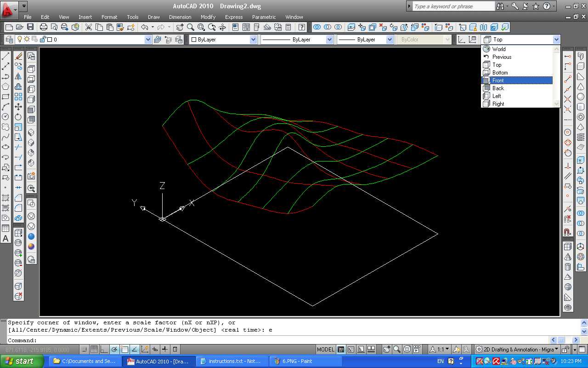Click the New drawing icon
Screen dimensions: 588x368
9,27
